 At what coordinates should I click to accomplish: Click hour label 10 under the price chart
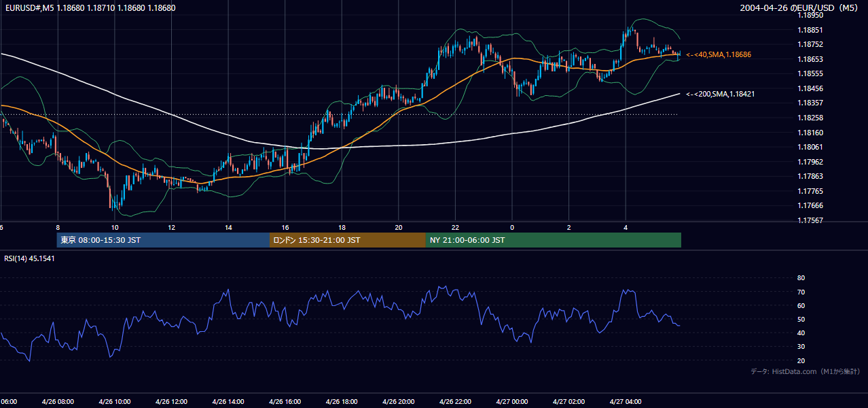[115, 227]
